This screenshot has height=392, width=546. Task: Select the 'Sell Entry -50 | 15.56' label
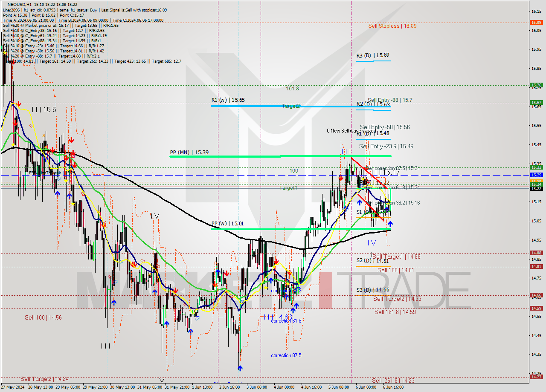(x=385, y=127)
